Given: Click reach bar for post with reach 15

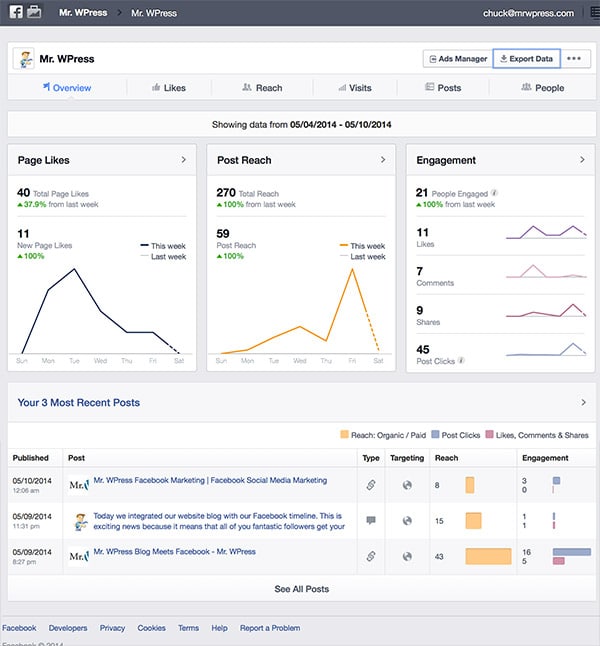Looking at the screenshot, I should coord(473,521).
